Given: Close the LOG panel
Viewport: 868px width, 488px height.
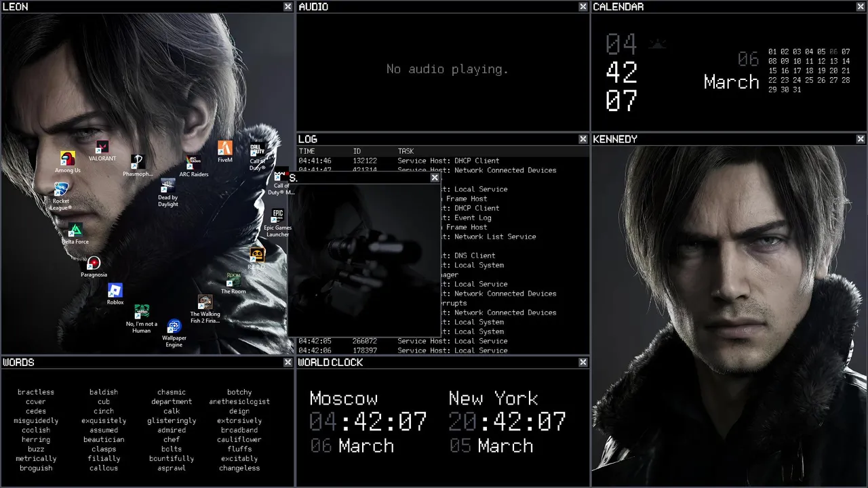Looking at the screenshot, I should pos(583,139).
